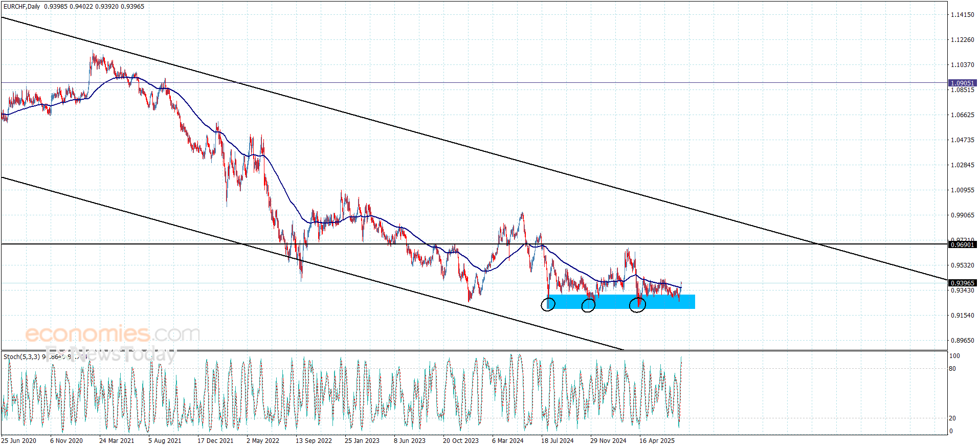
Task: Click the 1.06625 price axis label
Action: tap(962, 115)
